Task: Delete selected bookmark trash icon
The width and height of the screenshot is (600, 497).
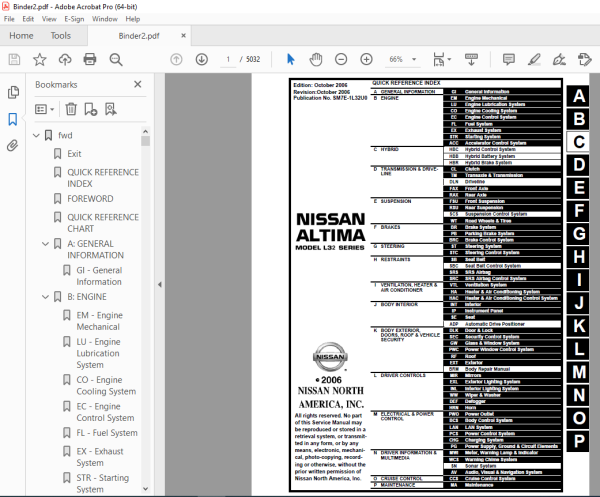Action: 71,109
